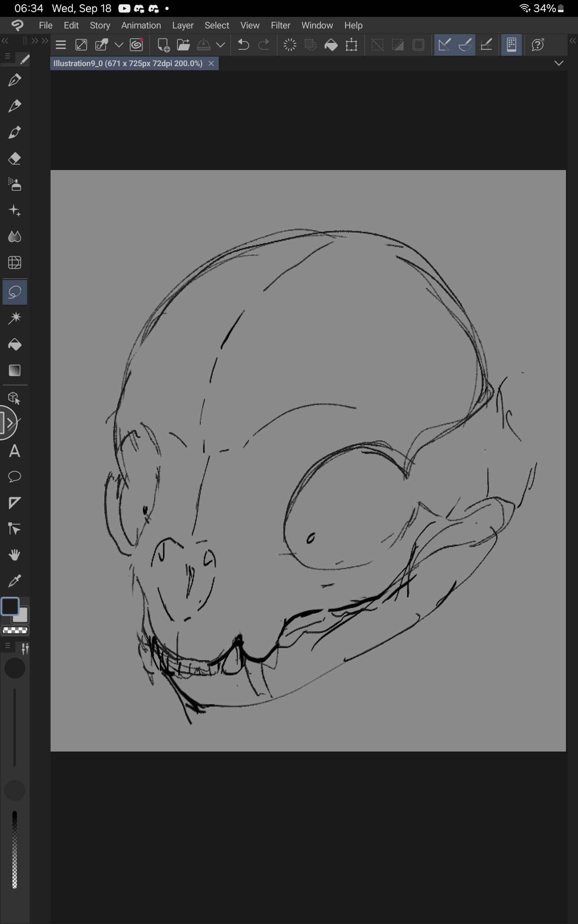Viewport: 578px width, 924px height.
Task: Open the Layer menu
Action: [183, 25]
